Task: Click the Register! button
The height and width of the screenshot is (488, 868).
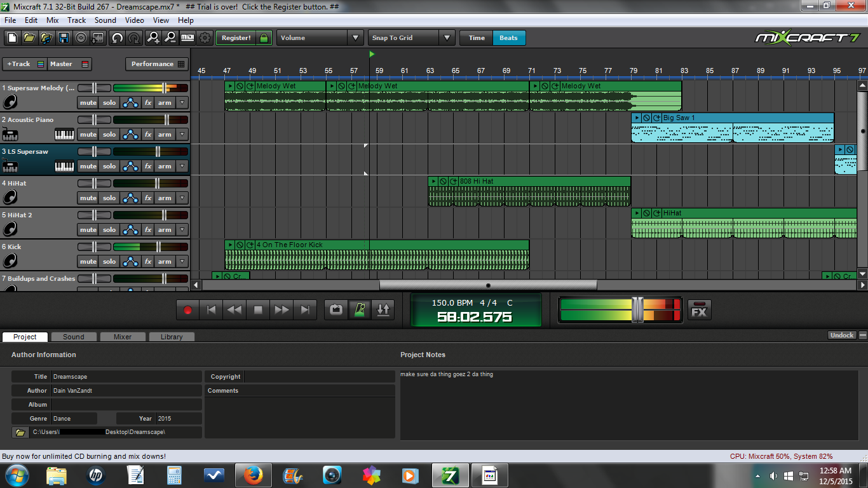Action: pyautogui.click(x=236, y=38)
